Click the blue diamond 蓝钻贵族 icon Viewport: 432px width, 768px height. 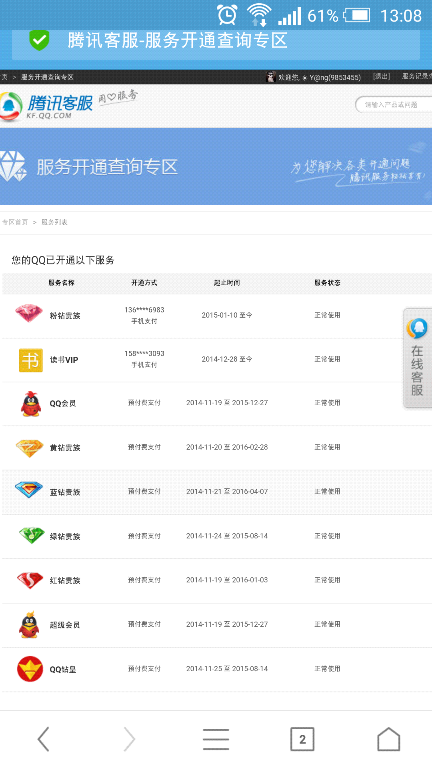(x=29, y=490)
